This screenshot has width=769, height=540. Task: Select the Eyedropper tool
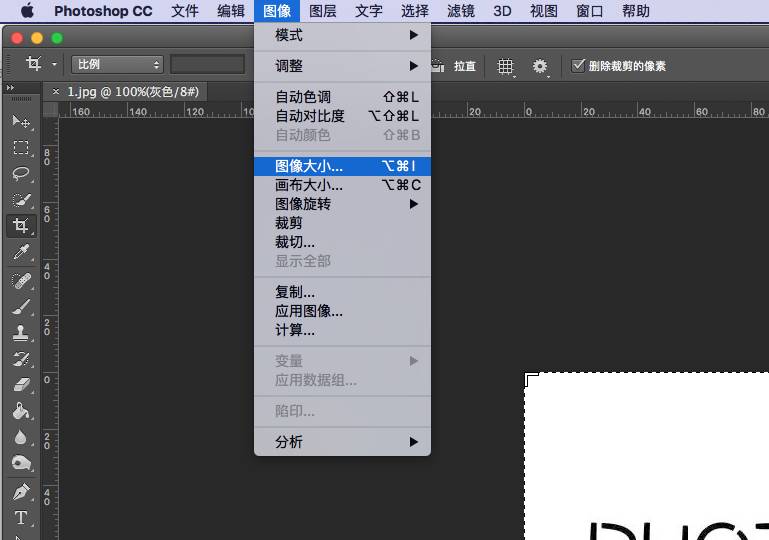coord(21,253)
